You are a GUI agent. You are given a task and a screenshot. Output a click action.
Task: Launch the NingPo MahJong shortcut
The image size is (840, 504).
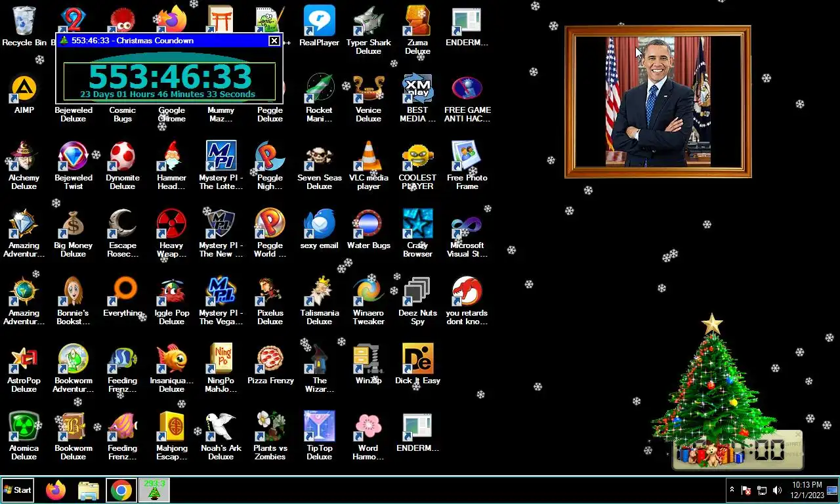pos(221,368)
